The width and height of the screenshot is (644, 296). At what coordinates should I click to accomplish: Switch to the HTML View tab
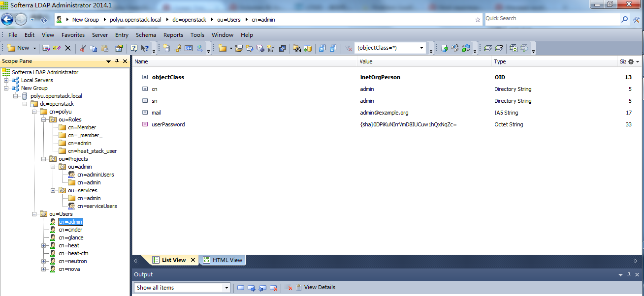click(x=223, y=260)
